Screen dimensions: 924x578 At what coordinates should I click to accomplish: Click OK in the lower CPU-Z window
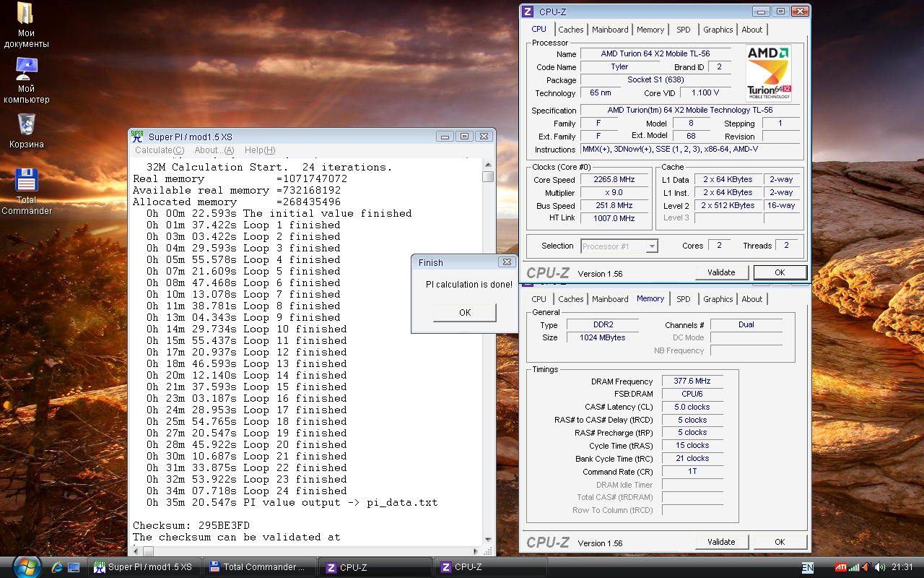780,542
